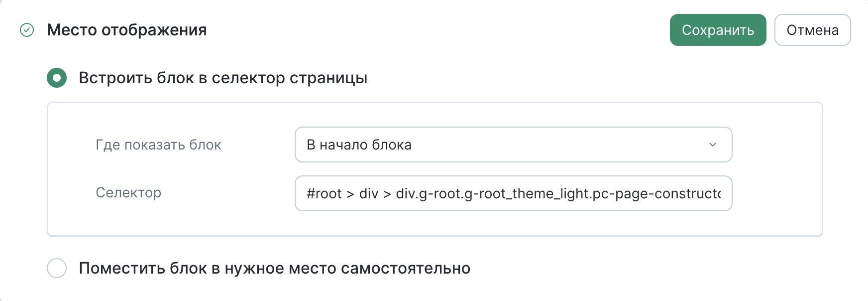Click the Где показать блок label
The image size is (868, 301).
tap(158, 145)
